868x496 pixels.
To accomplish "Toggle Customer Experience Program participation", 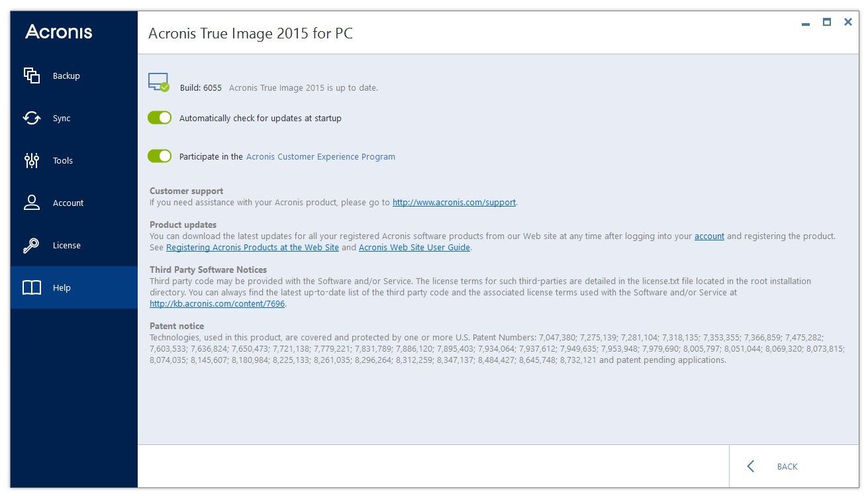I will coord(160,156).
